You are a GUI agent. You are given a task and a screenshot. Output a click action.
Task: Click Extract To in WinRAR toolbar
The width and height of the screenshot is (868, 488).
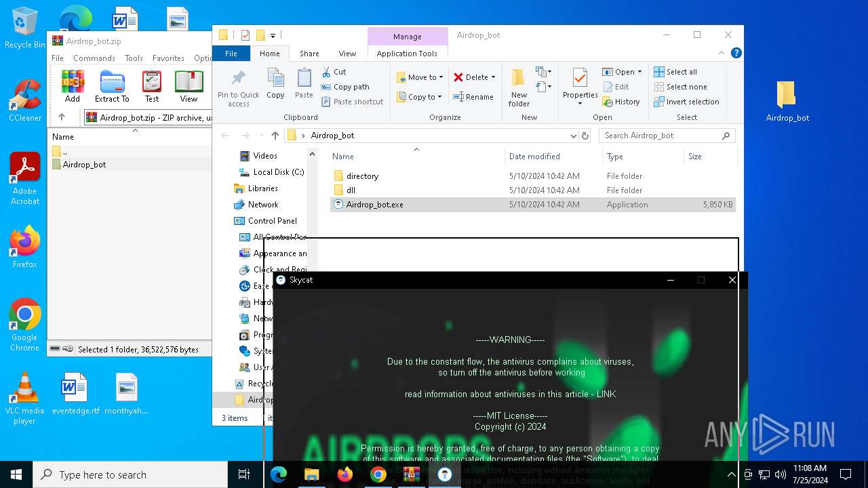click(112, 86)
